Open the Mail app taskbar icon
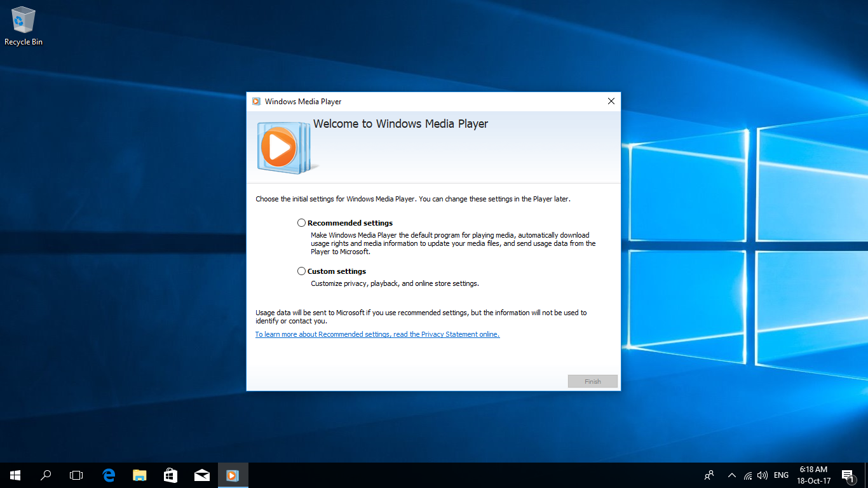868x488 pixels. (x=202, y=475)
